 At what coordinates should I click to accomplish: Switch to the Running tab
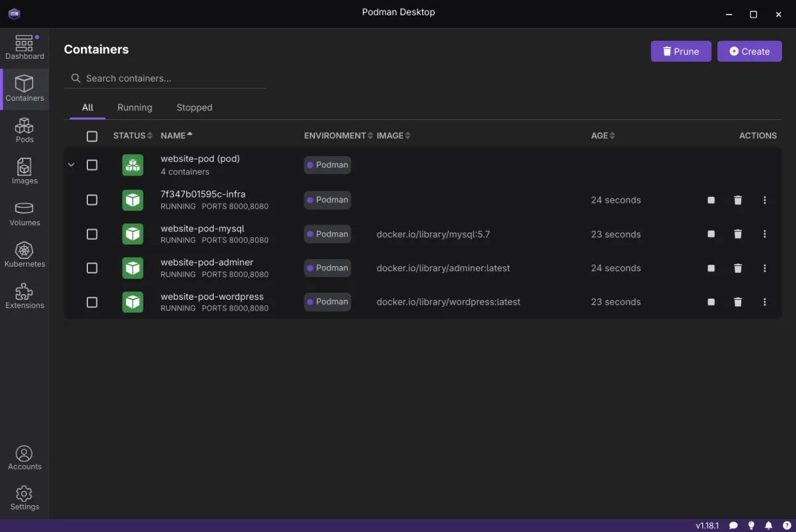135,108
